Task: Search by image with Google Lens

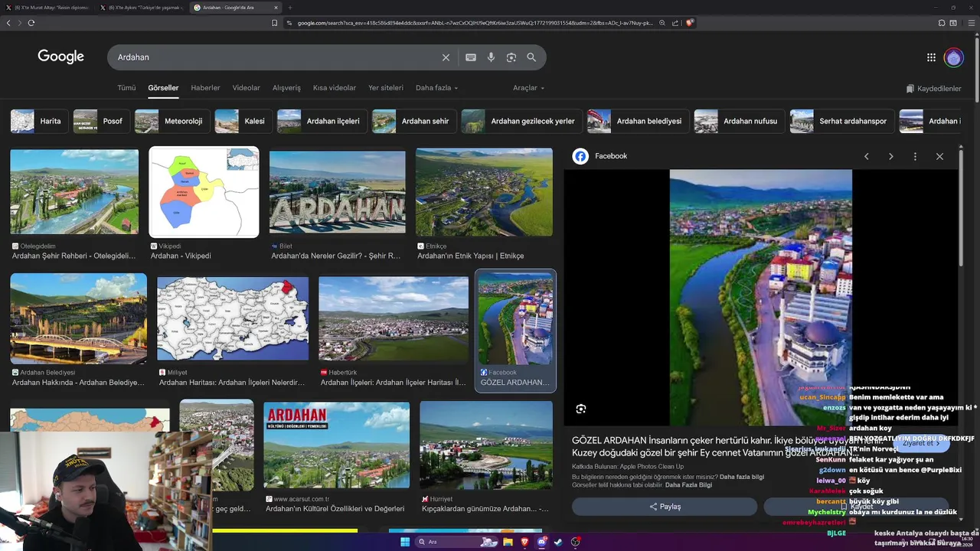Action: pos(511,57)
